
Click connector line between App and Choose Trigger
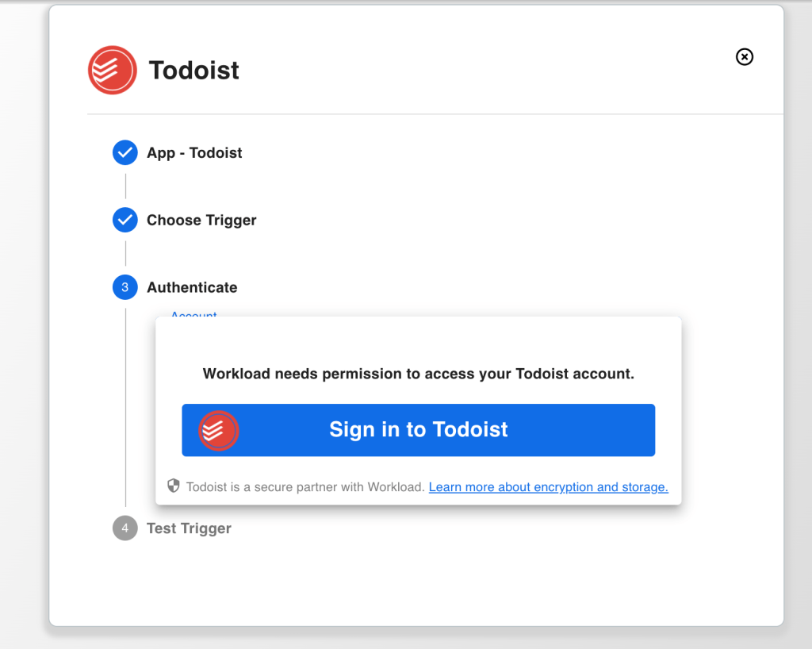tap(125, 186)
